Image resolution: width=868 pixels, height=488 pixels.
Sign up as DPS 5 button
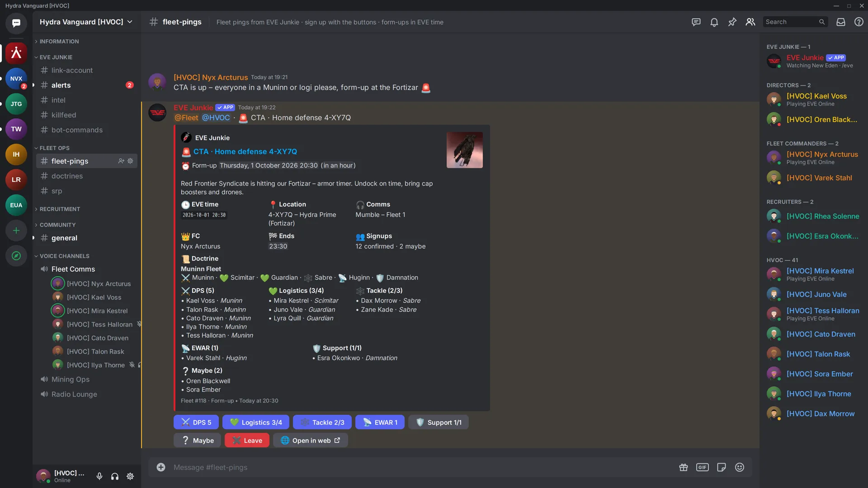tap(196, 422)
